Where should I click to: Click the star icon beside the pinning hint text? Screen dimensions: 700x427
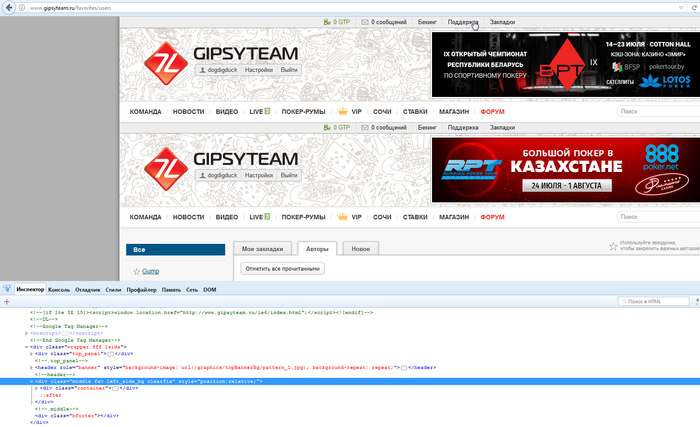tap(613, 246)
